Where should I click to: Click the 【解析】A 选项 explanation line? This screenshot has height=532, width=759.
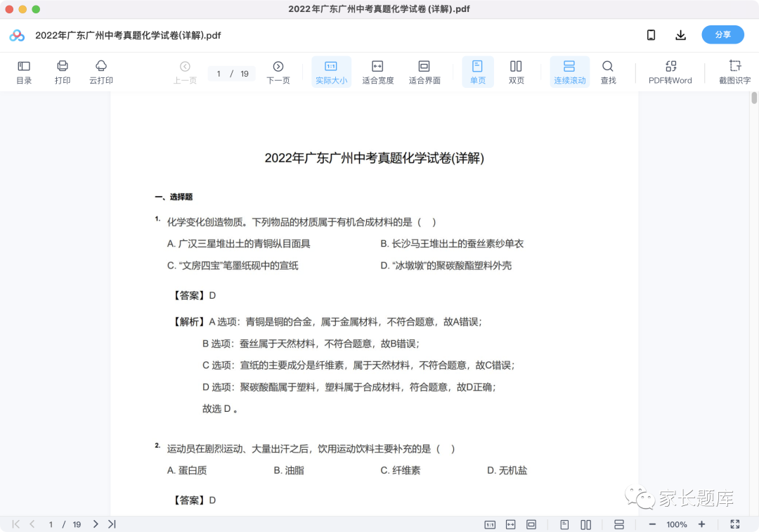[327, 322]
